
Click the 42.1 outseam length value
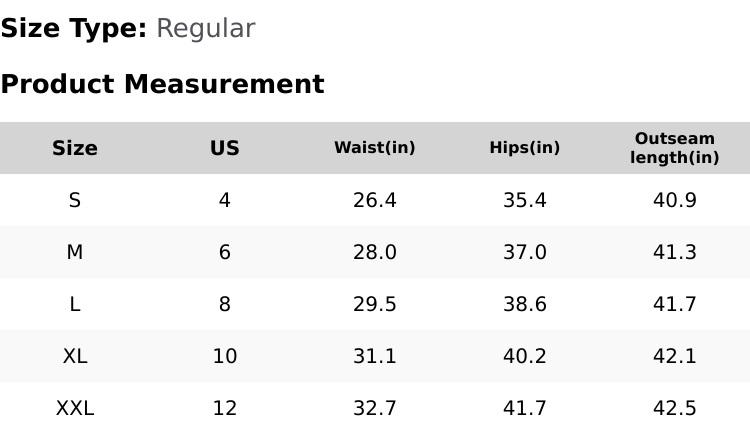click(675, 356)
